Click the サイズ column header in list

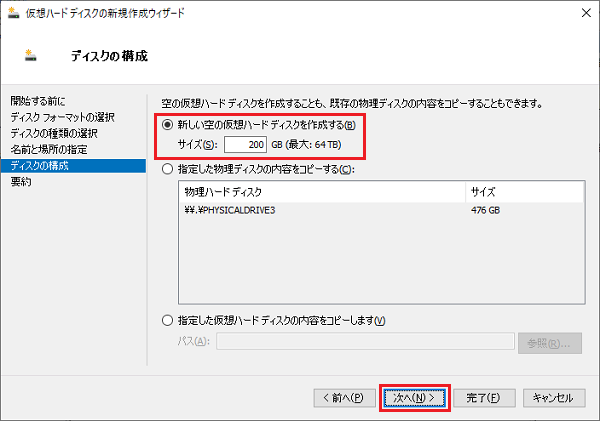(x=482, y=192)
